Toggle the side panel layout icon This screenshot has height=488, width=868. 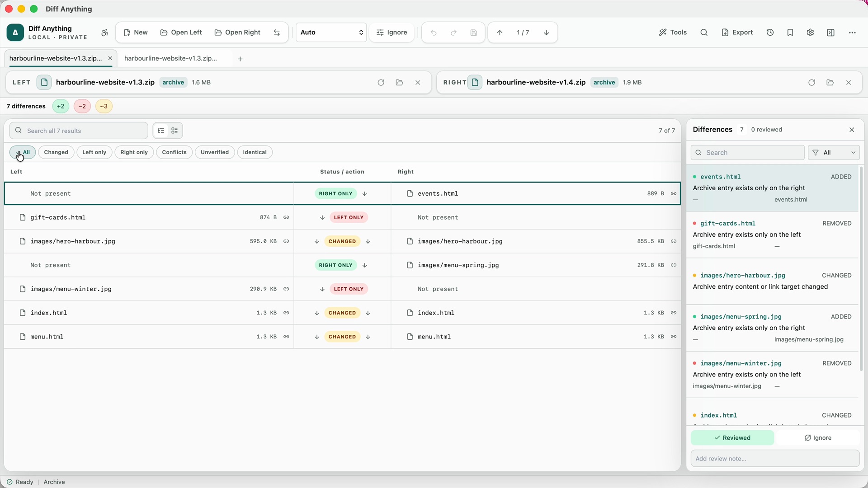click(x=830, y=33)
